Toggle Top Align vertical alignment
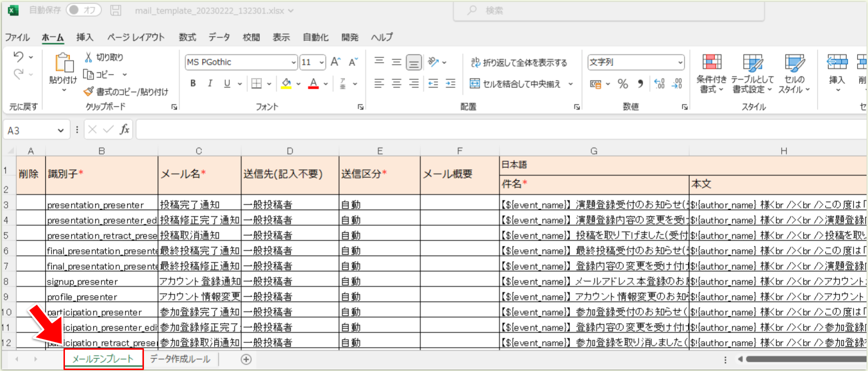This screenshot has height=371, width=868. click(x=379, y=62)
